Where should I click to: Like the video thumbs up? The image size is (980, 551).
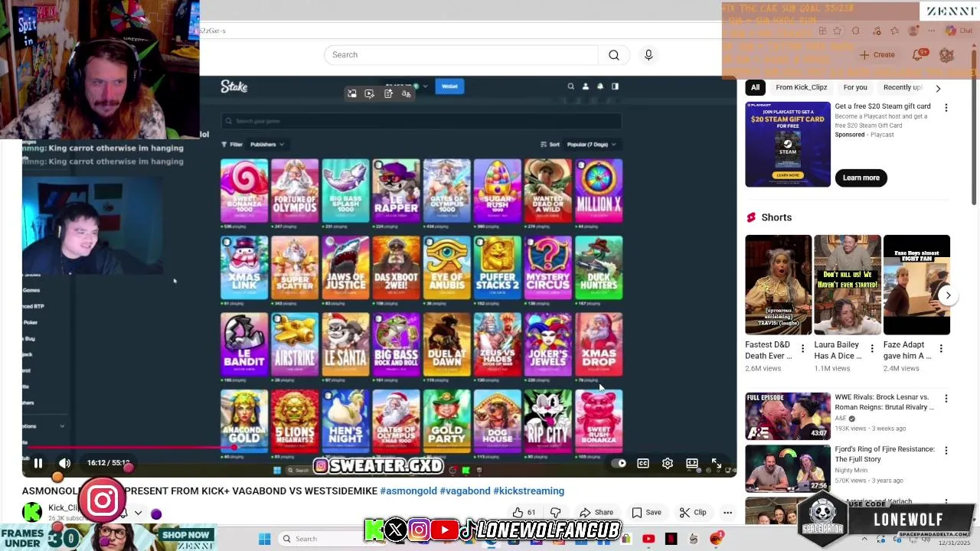(x=524, y=513)
